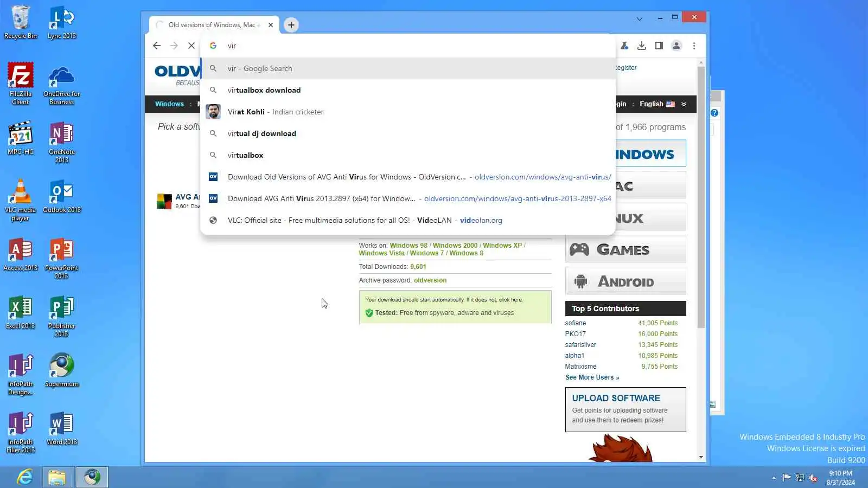Open contributor PKO17's profile

(x=575, y=334)
